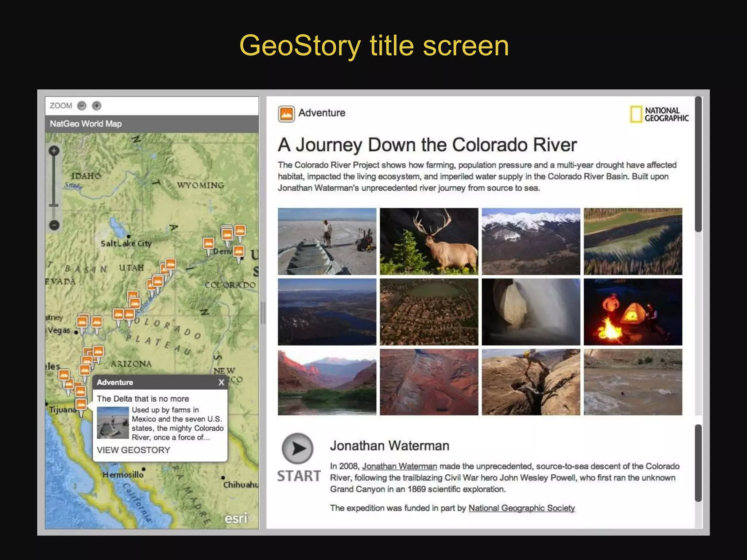Click the Jonathan Waterman heading
Image resolution: width=747 pixels, height=560 pixels.
click(390, 446)
